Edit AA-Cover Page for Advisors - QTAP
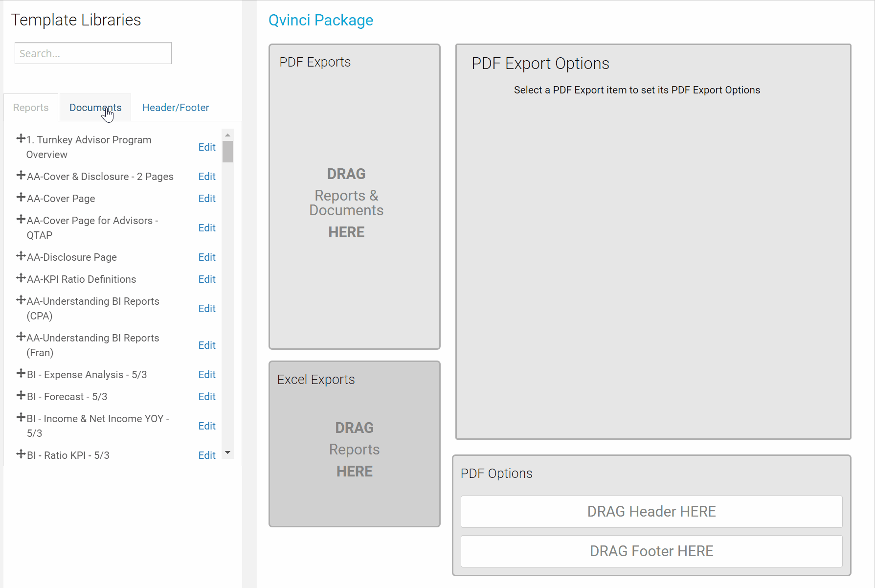This screenshot has width=875, height=588. pos(207,228)
